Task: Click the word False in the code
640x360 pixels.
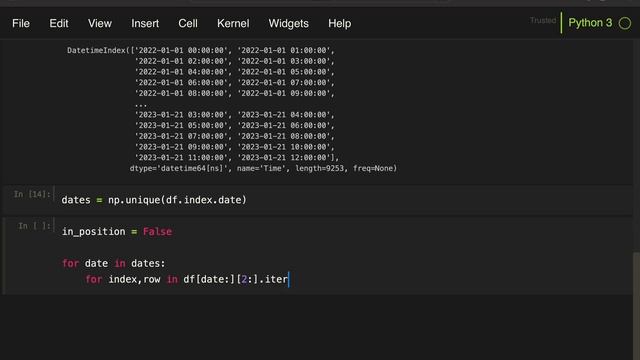Action: 157,232
